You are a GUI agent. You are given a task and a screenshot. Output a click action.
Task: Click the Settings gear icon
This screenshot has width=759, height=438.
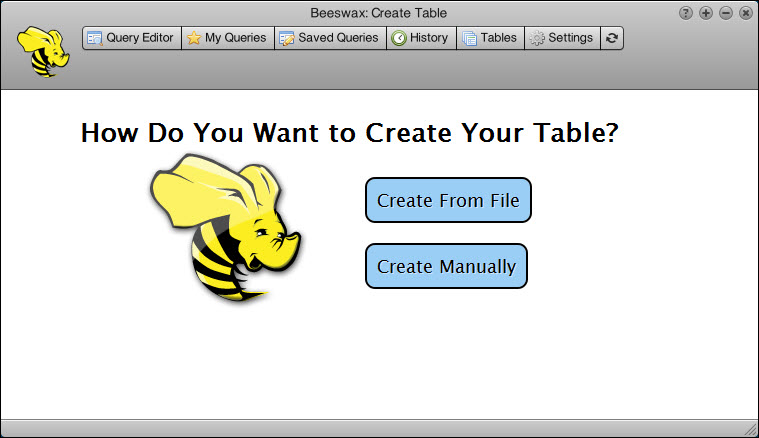[x=537, y=38]
